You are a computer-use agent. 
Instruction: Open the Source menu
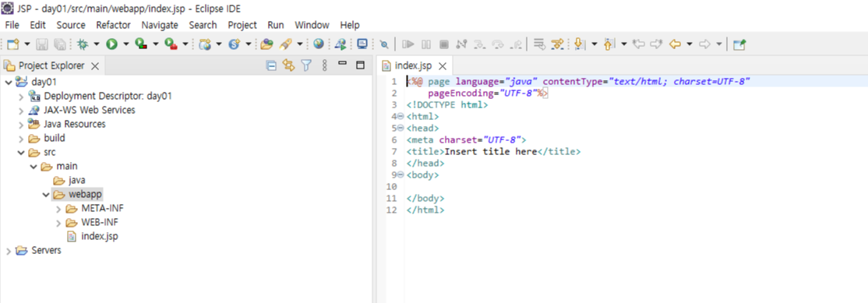(71, 25)
